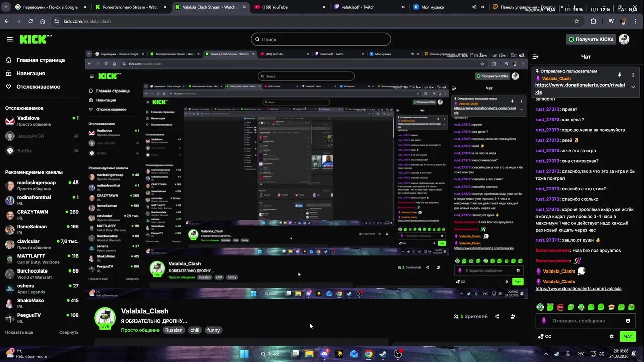Open user profile avatar in Kick header
Viewport: 644px width, 362px height.
coord(624,39)
